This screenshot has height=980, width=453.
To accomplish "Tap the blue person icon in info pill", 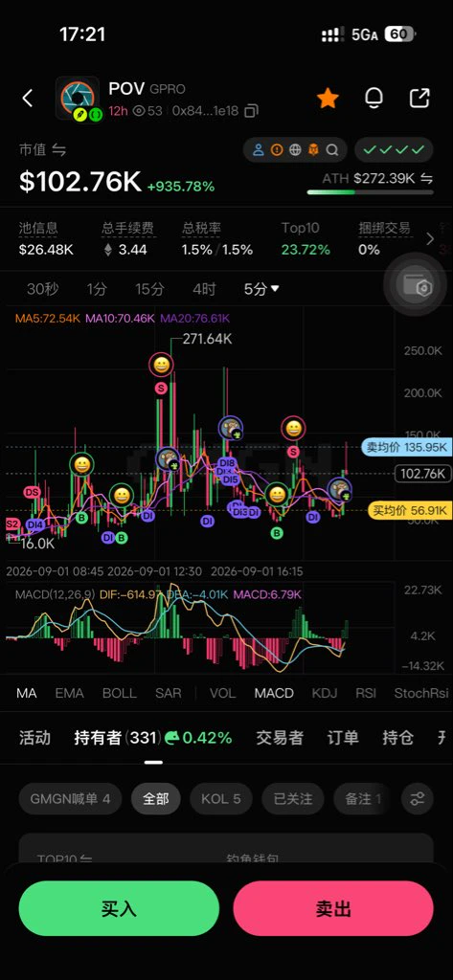I will (258, 150).
